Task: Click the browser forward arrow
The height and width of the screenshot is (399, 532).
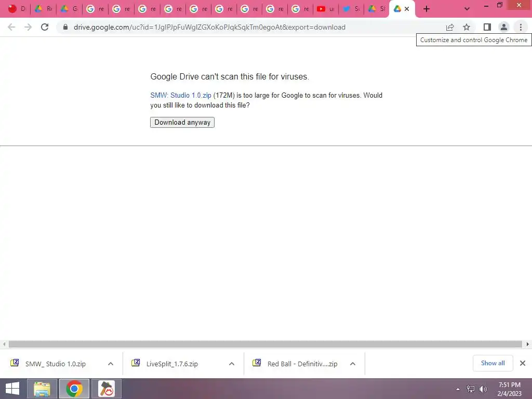Action: click(28, 27)
